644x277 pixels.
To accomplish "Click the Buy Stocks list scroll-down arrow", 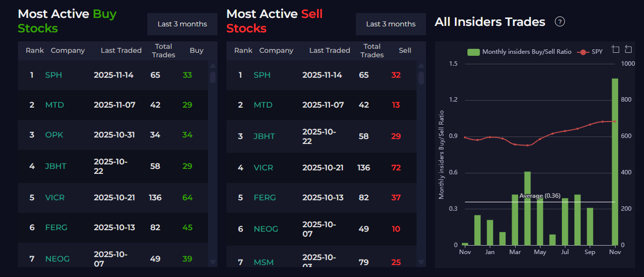I will 213,262.
